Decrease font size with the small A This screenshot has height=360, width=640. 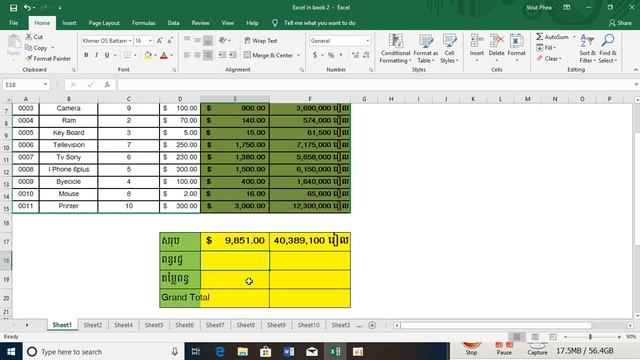click(x=170, y=41)
